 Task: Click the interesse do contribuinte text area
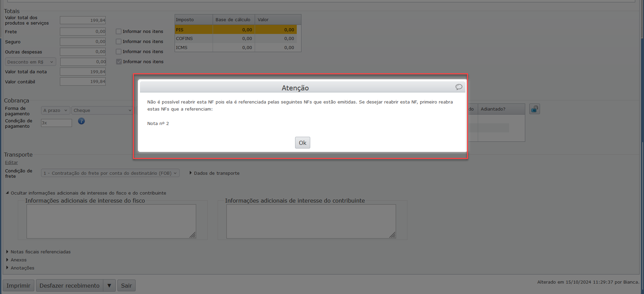click(x=311, y=221)
